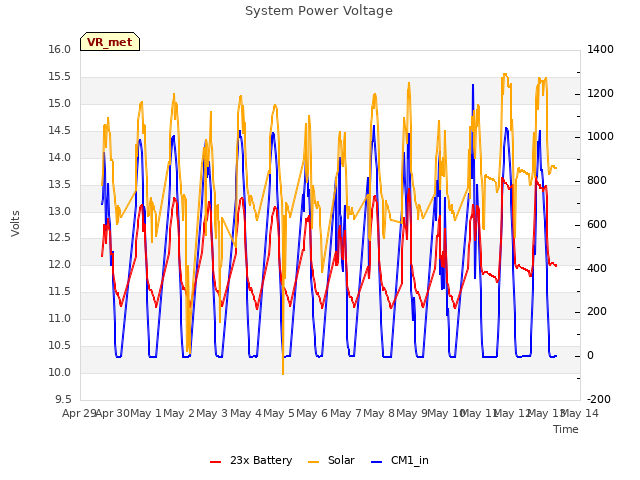Click the 11.5 left axis tick label
This screenshot has width=640, height=480.
[x=60, y=291]
